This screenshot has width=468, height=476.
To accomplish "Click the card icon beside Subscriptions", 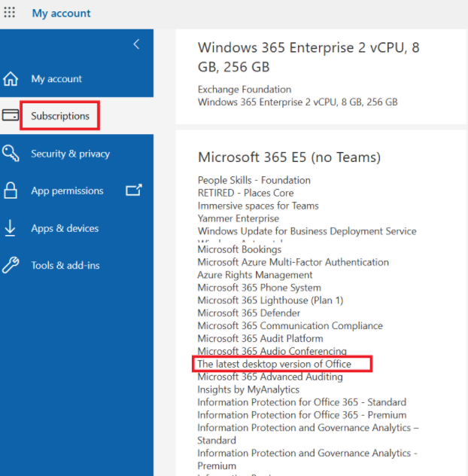I will [x=11, y=115].
